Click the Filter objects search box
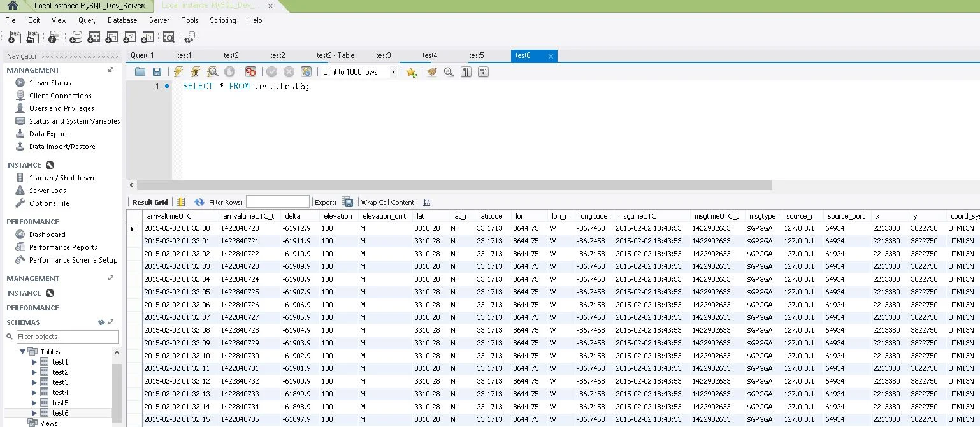 click(68, 337)
